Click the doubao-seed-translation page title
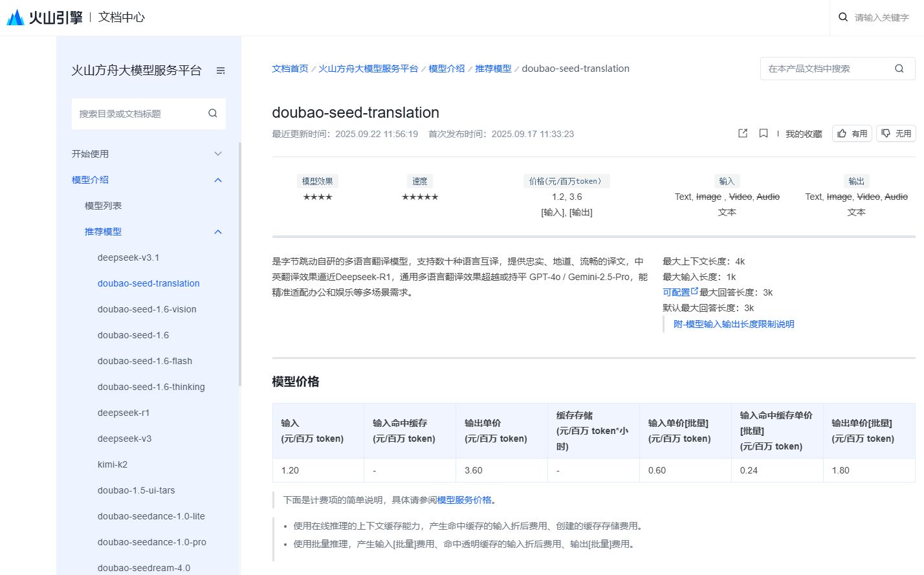 pos(356,113)
